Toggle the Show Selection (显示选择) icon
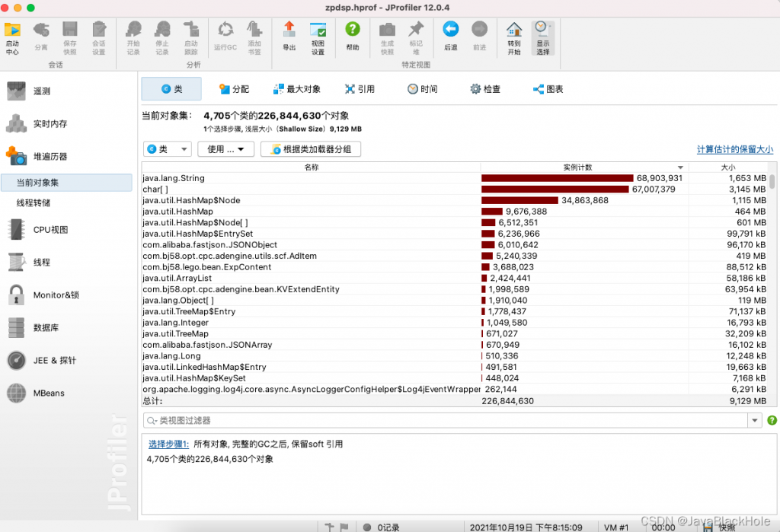Image resolution: width=780 pixels, height=532 pixels. pos(542,38)
